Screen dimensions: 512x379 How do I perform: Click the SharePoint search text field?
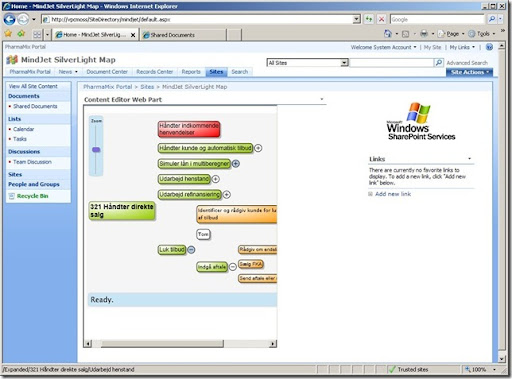click(x=392, y=62)
